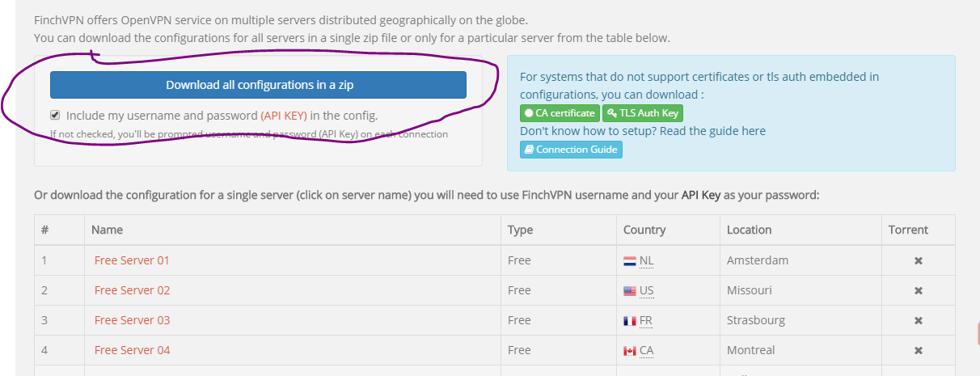
Task: Select the Montreal location cell
Action: pos(799,350)
